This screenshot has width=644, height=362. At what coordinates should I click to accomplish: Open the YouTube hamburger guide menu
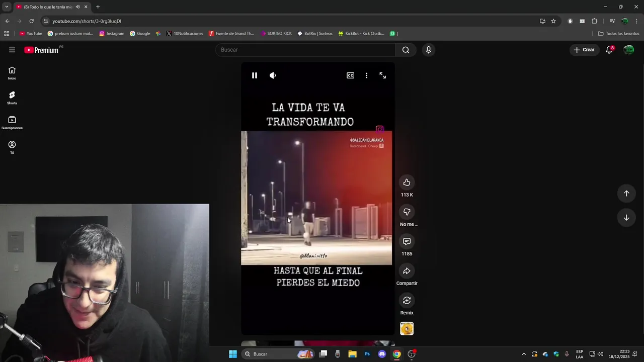pyautogui.click(x=12, y=50)
